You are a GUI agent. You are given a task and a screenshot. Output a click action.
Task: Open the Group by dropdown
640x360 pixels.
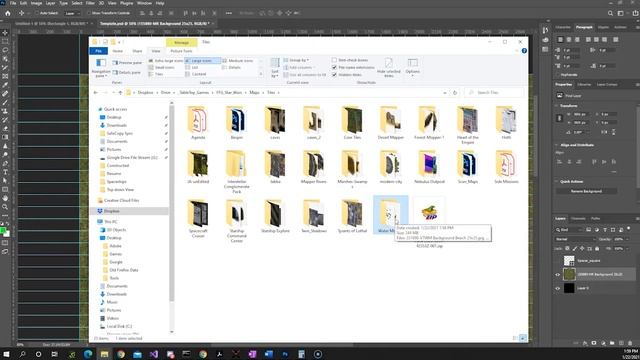click(x=296, y=60)
